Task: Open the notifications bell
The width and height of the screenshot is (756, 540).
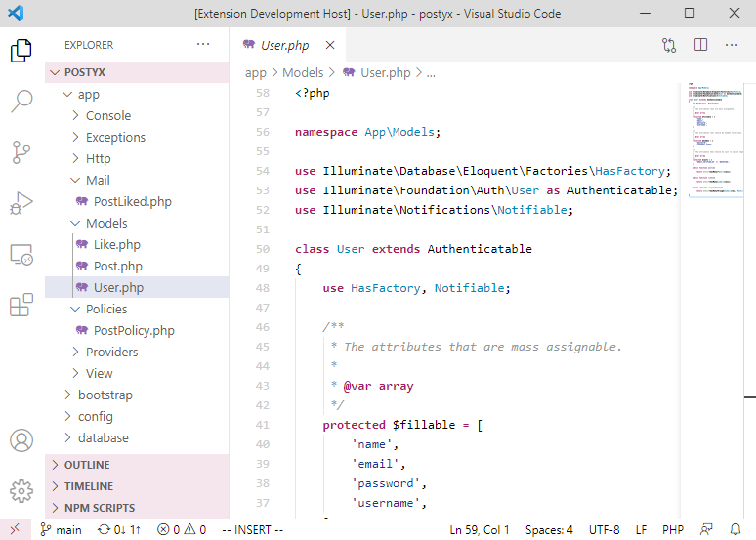Action: point(735,530)
